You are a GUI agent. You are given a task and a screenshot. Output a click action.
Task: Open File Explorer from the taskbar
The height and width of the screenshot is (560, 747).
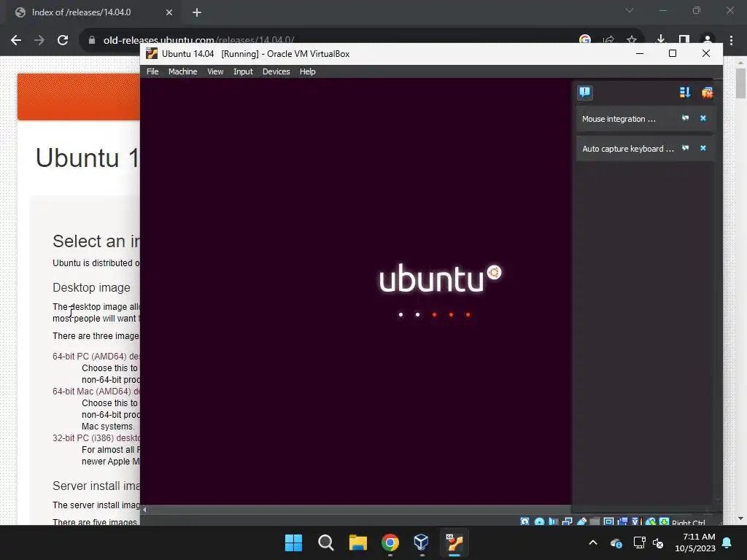tap(357, 542)
